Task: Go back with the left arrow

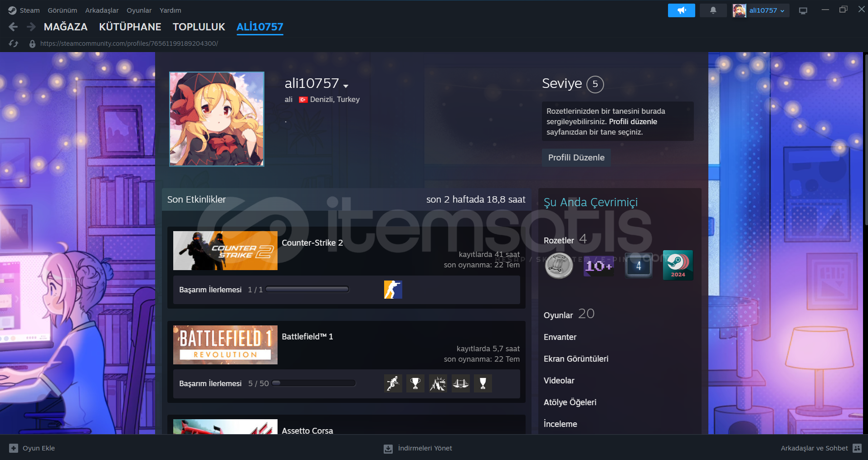Action: click(x=13, y=27)
